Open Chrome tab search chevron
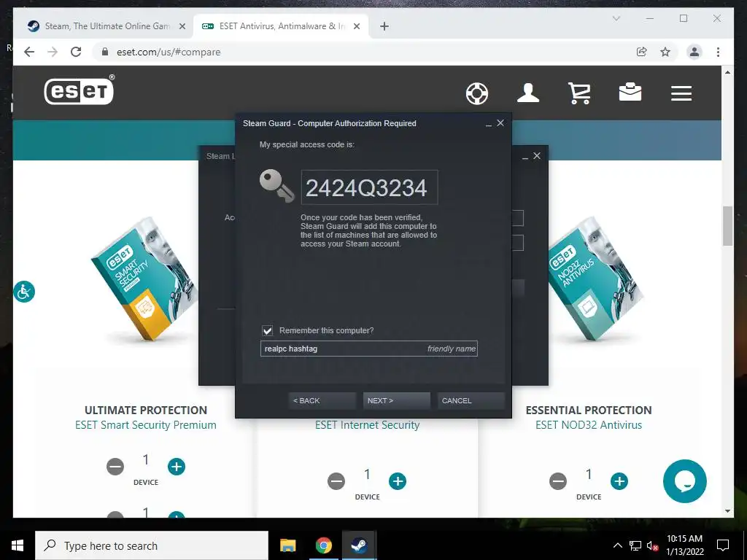The image size is (747, 560). [x=616, y=18]
